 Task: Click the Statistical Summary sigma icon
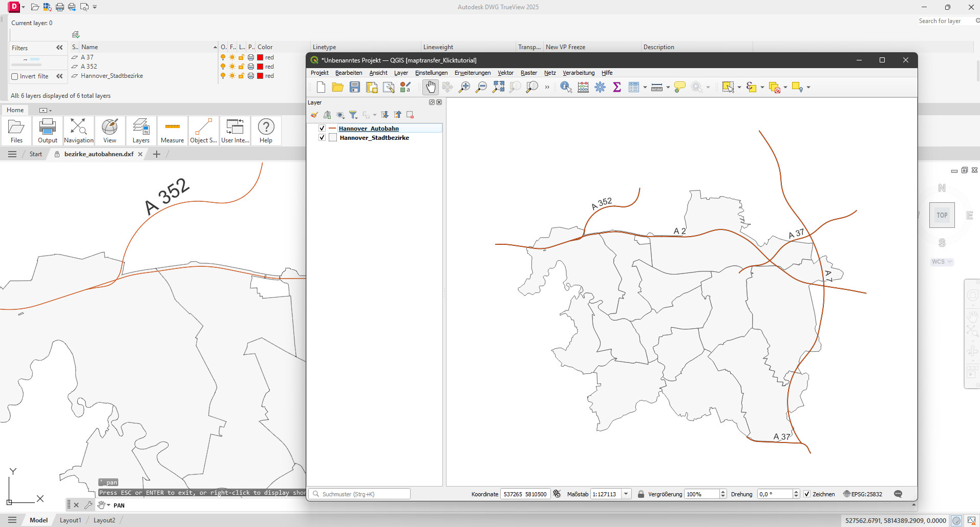pos(617,87)
